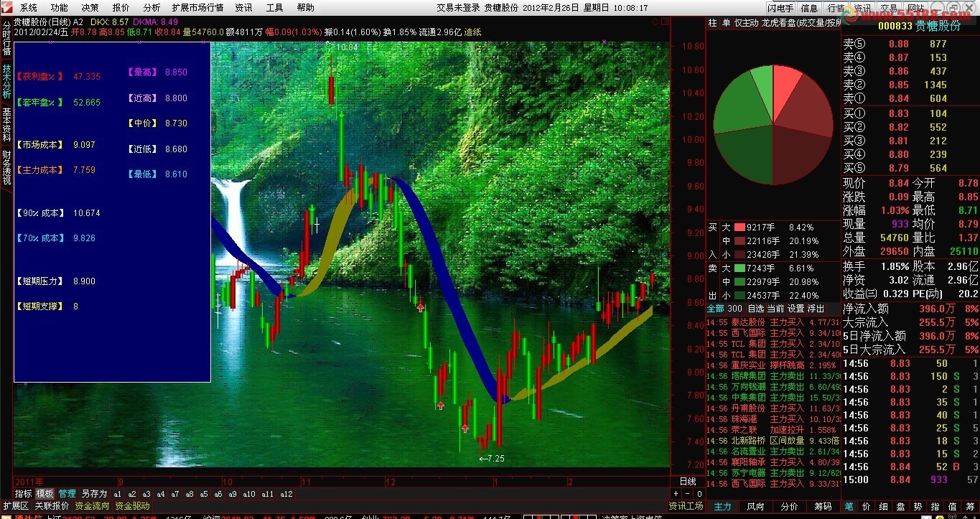Select the 柱 chart mode

[712, 23]
